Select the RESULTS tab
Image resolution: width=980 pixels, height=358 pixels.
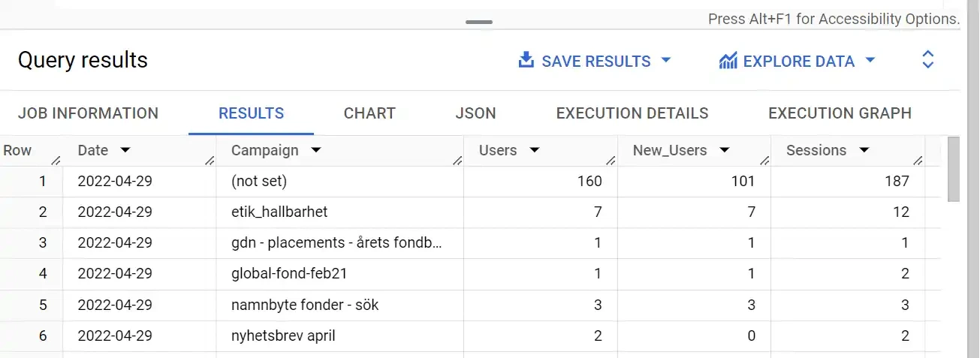point(251,113)
